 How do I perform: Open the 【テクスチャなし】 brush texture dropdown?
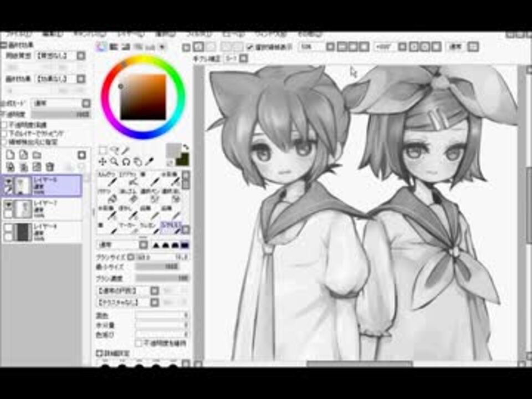(x=155, y=302)
